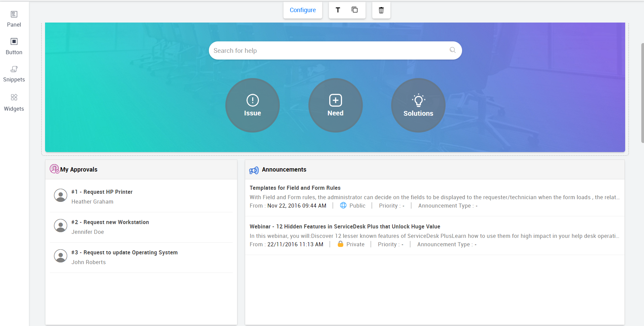Click the trash delete icon
This screenshot has width=644, height=326.
click(381, 10)
